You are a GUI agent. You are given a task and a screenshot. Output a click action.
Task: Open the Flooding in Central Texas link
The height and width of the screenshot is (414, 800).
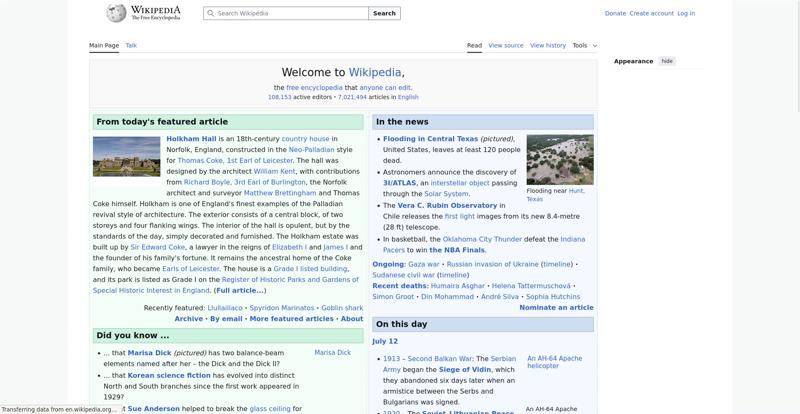[x=431, y=139]
